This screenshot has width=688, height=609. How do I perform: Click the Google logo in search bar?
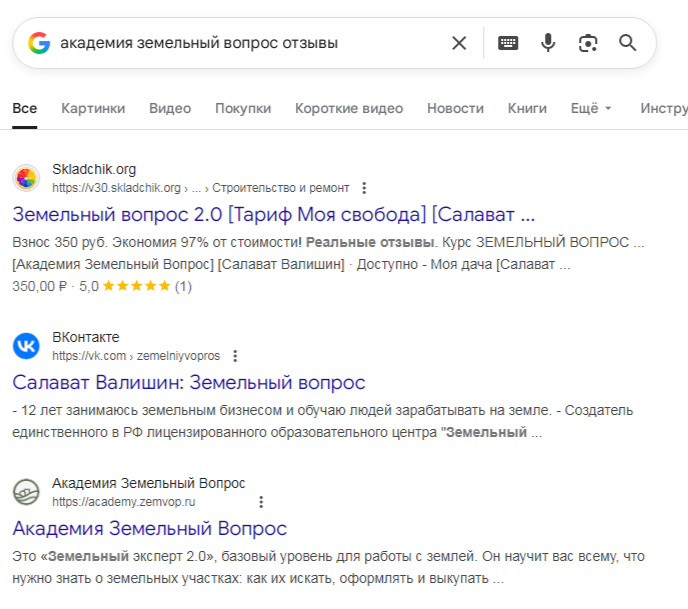(x=39, y=43)
